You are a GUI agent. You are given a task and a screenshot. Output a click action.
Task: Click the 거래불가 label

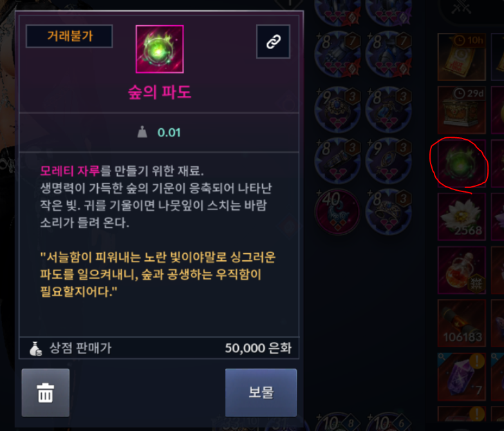(69, 36)
